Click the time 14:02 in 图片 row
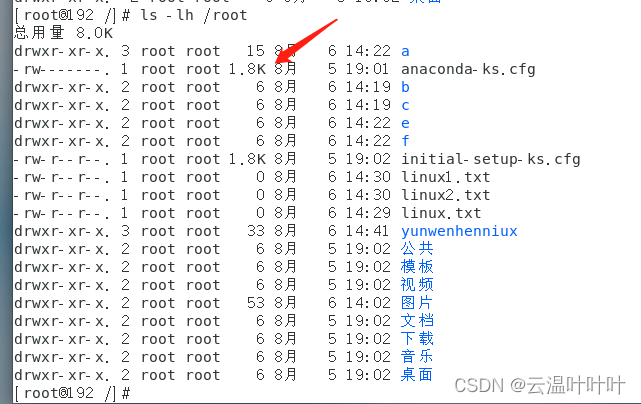641x404 pixels. pyautogui.click(x=368, y=303)
